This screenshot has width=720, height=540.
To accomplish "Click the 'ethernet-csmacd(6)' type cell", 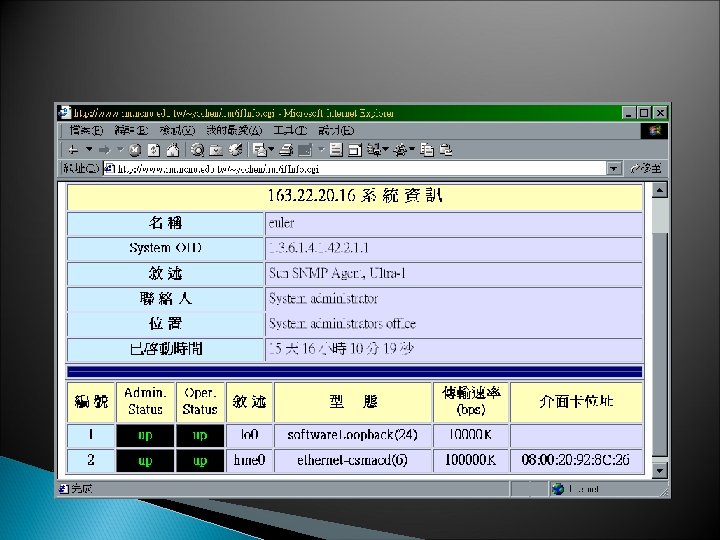I will [x=353, y=460].
